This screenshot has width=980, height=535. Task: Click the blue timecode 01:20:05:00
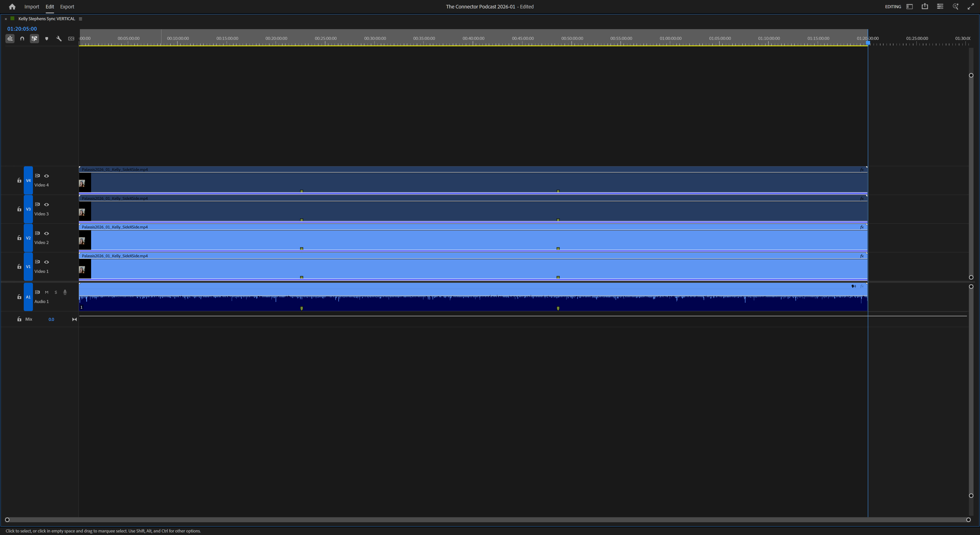coord(22,29)
